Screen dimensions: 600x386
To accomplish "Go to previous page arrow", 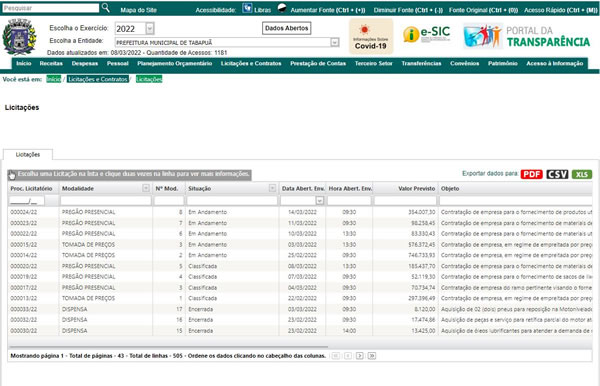I will point(348,356).
